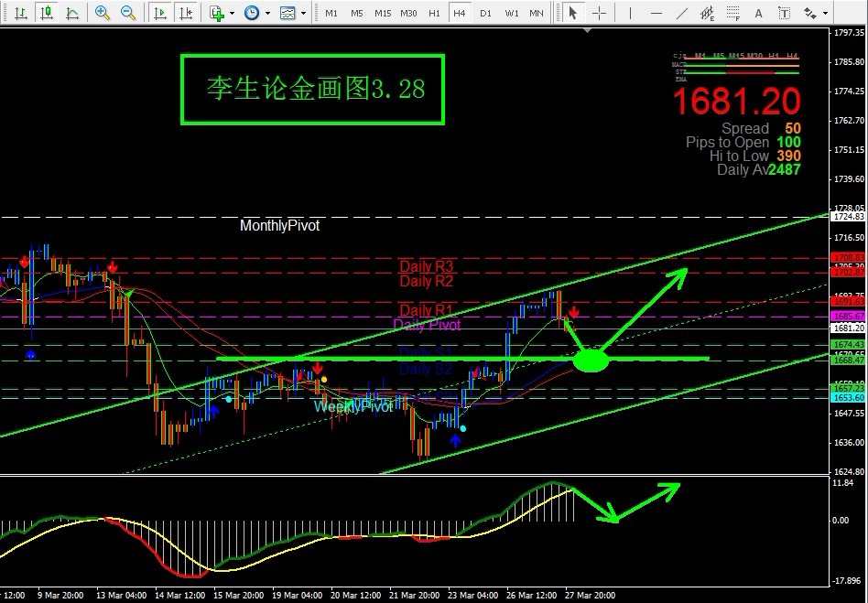Viewport: 868px width, 603px height.
Task: Add a text label tool
Action: (759, 13)
